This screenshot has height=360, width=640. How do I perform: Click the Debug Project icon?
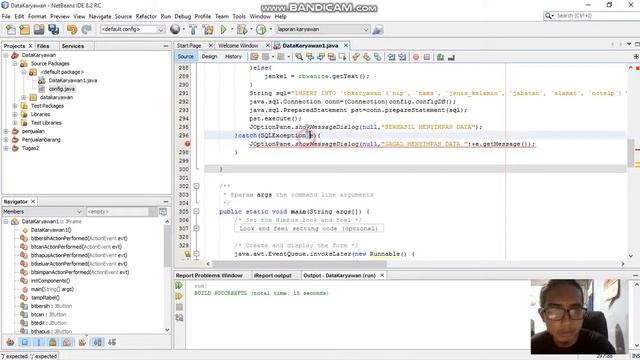pyautogui.click(x=242, y=29)
